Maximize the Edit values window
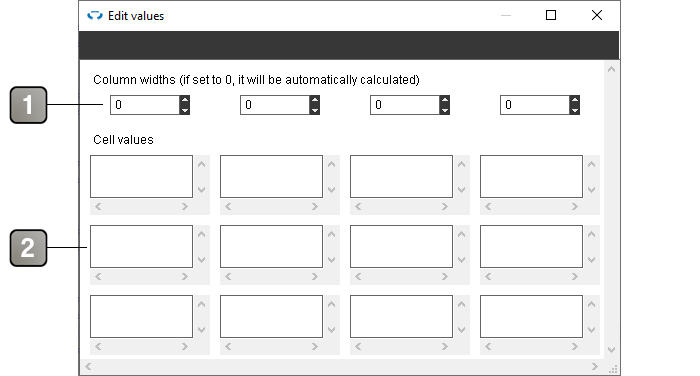This screenshot has width=700, height=376. click(x=551, y=15)
